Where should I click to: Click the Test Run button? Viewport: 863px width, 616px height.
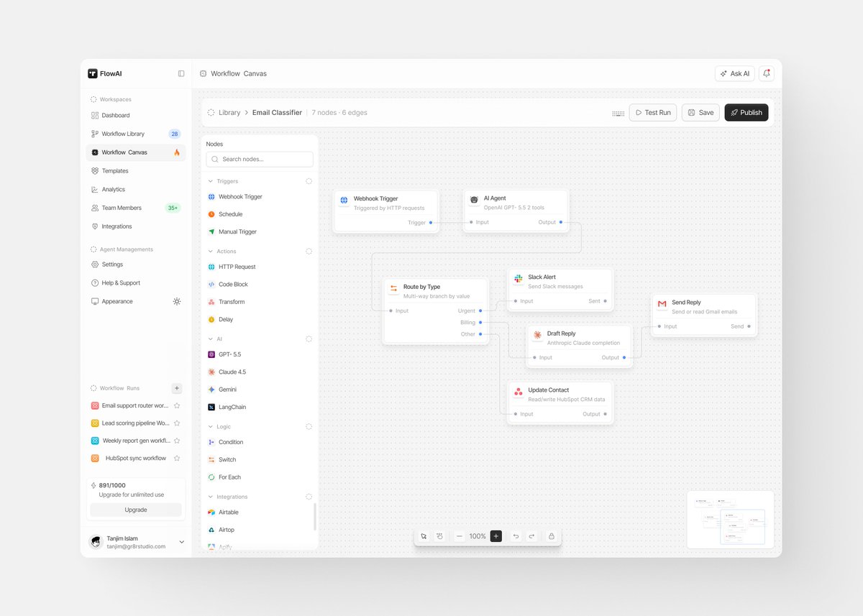(x=653, y=113)
